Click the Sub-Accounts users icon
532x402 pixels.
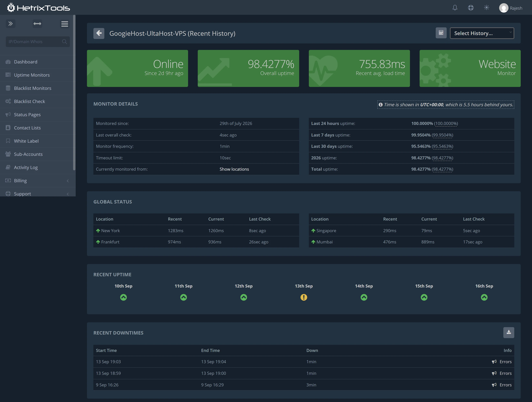pos(8,154)
